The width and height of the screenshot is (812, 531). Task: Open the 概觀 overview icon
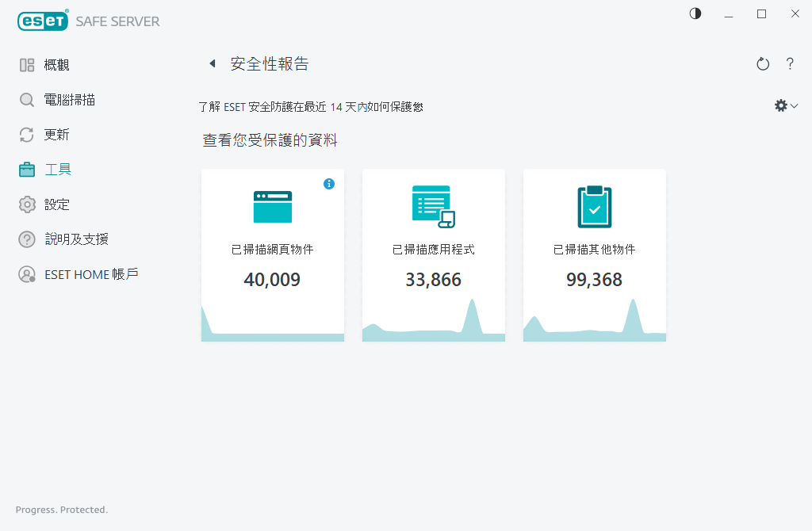[x=27, y=65]
